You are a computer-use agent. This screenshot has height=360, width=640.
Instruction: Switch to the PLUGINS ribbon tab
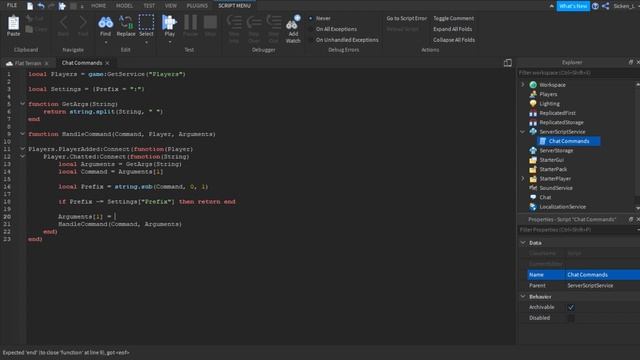click(x=197, y=6)
